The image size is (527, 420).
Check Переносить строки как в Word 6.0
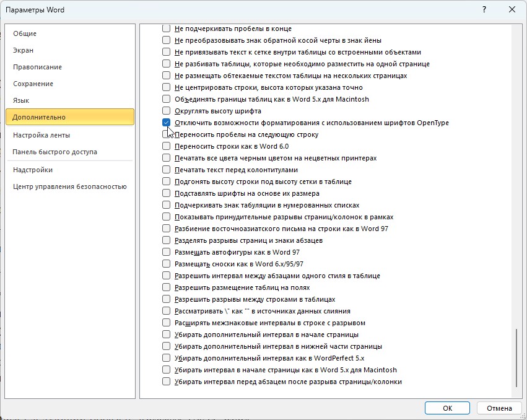coord(166,146)
